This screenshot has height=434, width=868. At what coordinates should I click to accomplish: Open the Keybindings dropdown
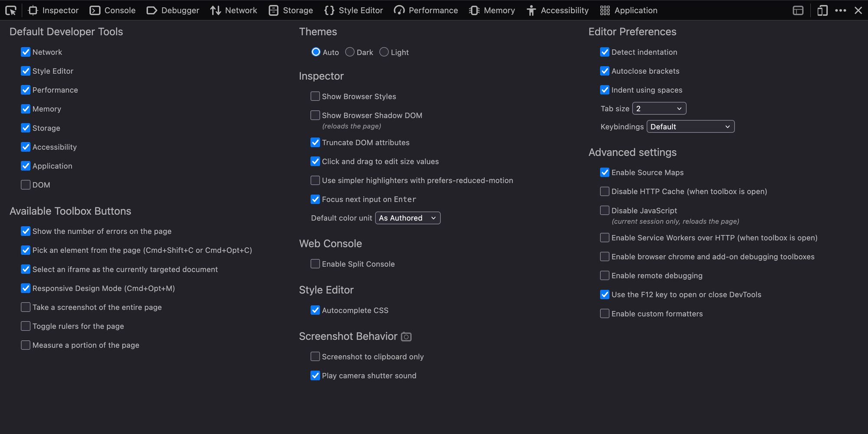[690, 126]
